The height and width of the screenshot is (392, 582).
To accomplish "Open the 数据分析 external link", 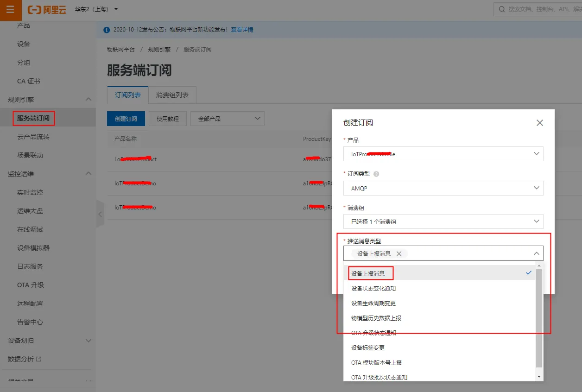I will click(x=25, y=359).
